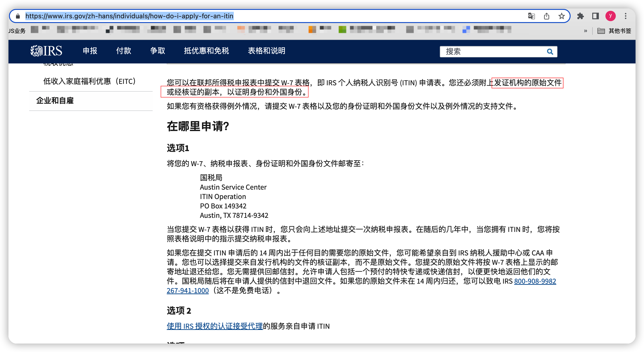This screenshot has height=352, width=644.
Task: Toggle the browser side panel icon
Action: click(x=596, y=16)
